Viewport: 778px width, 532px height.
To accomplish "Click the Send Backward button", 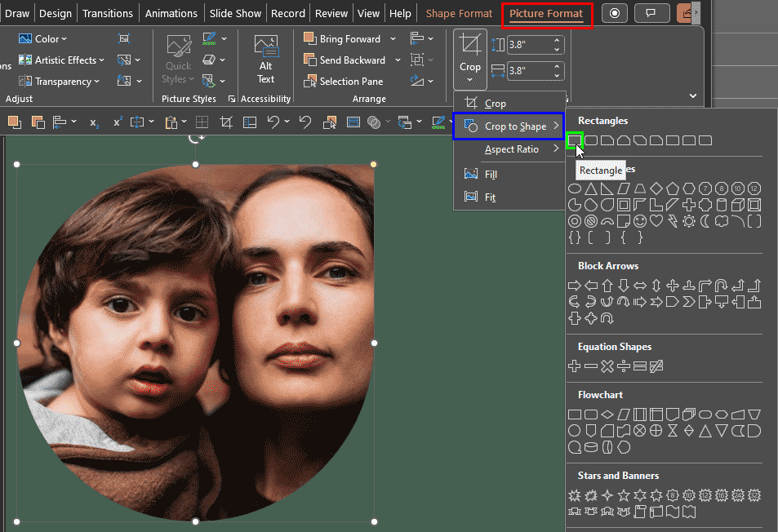I will tap(349, 60).
